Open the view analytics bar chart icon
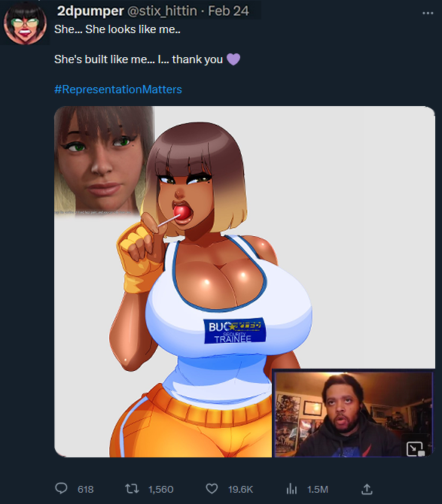Viewport: 442px width, 504px height. [291, 489]
